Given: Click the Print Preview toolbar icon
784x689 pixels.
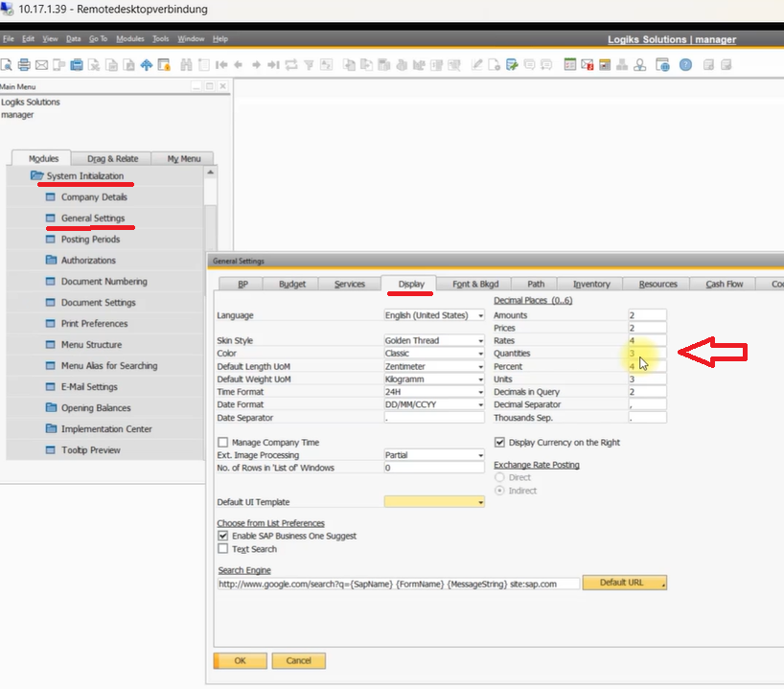Looking at the screenshot, I should coord(6,65).
